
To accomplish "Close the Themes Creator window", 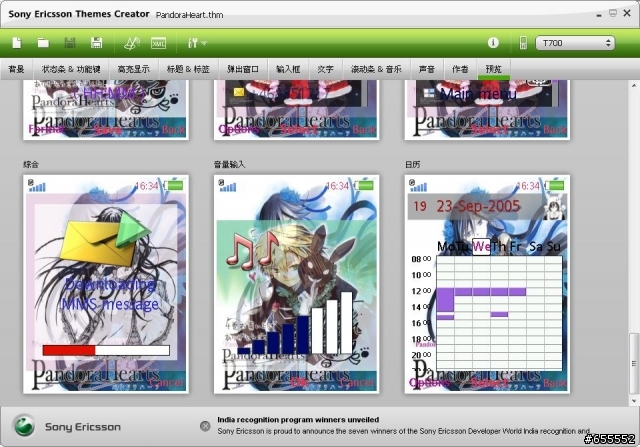I will click(627, 13).
